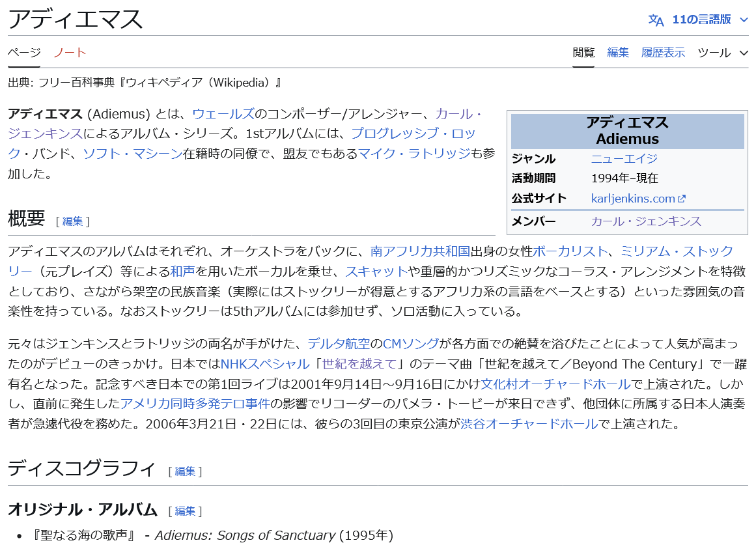This screenshot has width=756, height=545.
Task: Open the CMソング link
Action: (411, 343)
